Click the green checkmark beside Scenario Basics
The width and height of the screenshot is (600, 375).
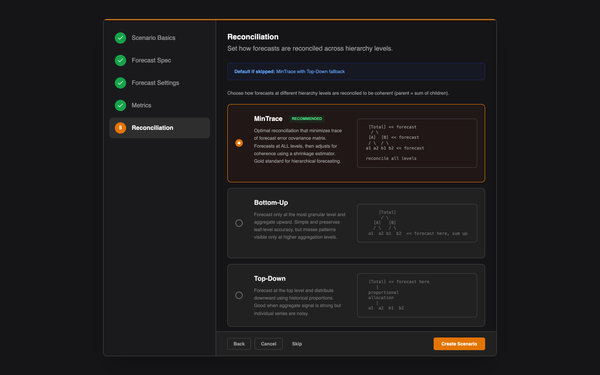coord(120,38)
